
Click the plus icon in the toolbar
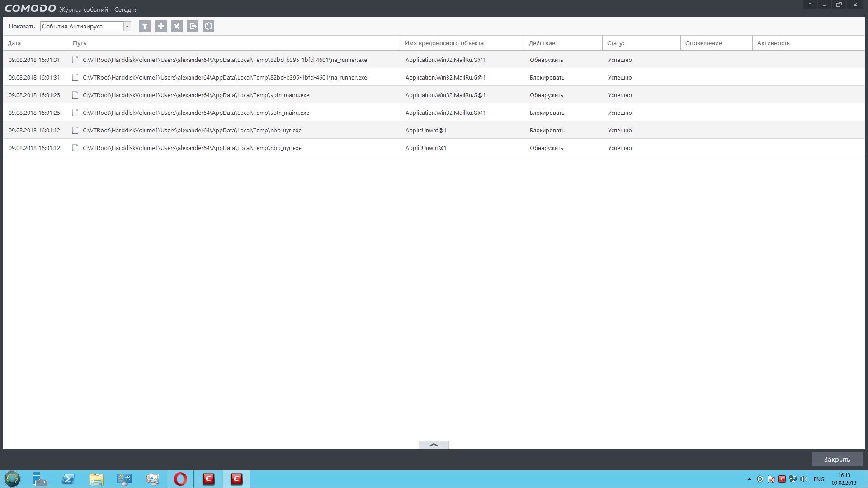click(x=160, y=26)
